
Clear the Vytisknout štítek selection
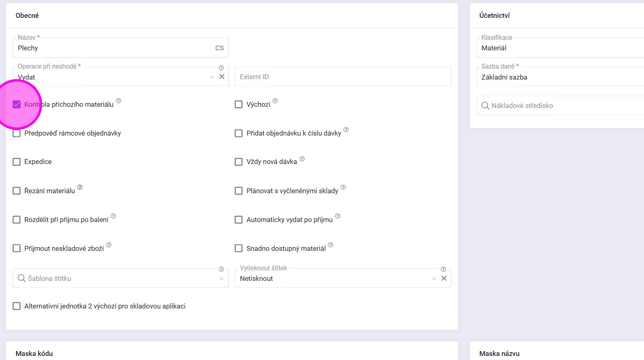444,278
